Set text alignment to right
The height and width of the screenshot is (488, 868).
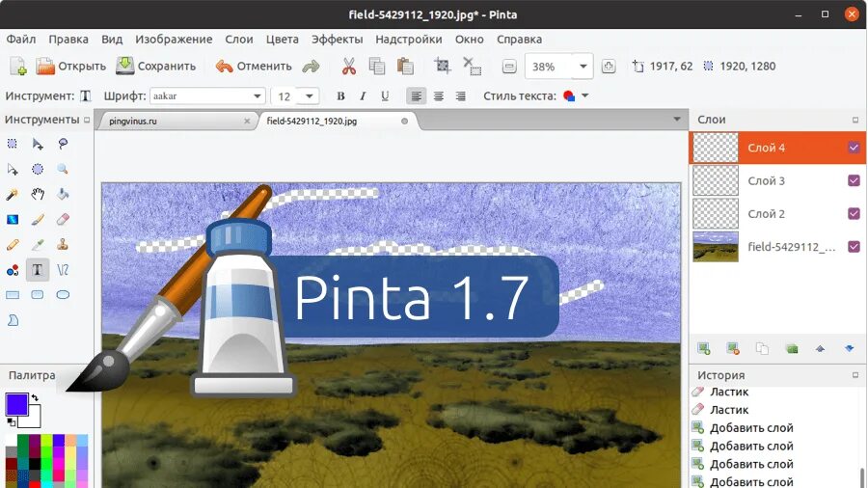tap(461, 96)
